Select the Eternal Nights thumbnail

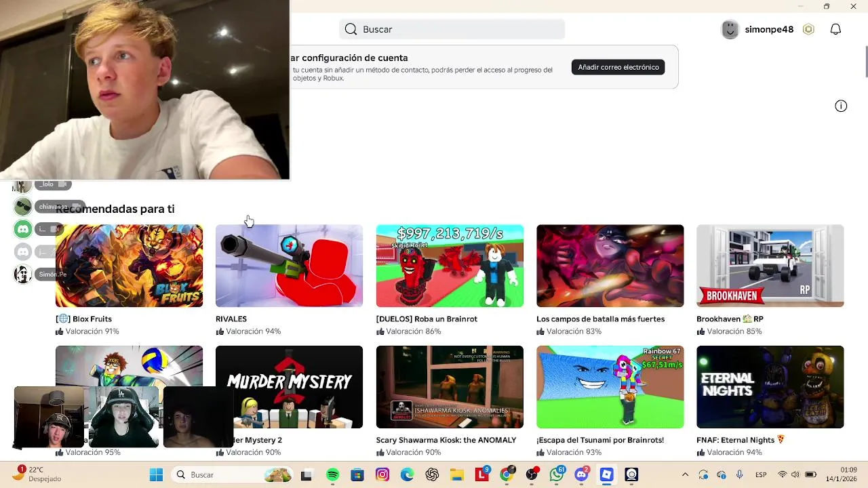coord(770,387)
